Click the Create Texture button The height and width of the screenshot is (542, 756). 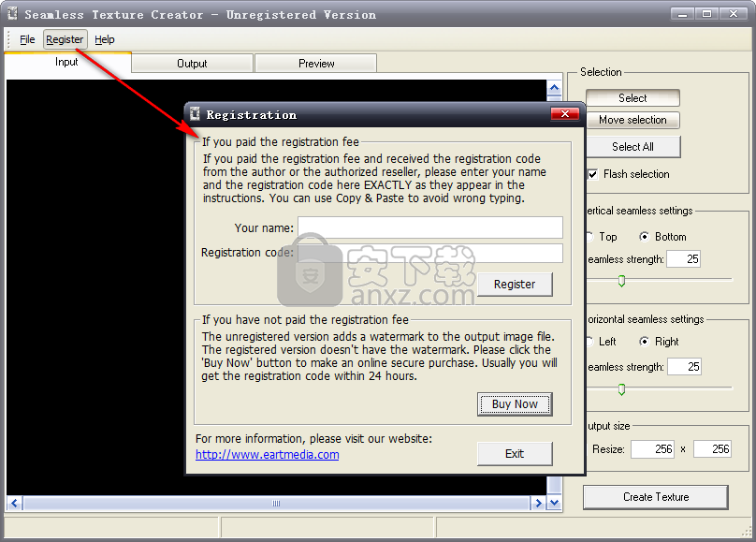(x=656, y=497)
